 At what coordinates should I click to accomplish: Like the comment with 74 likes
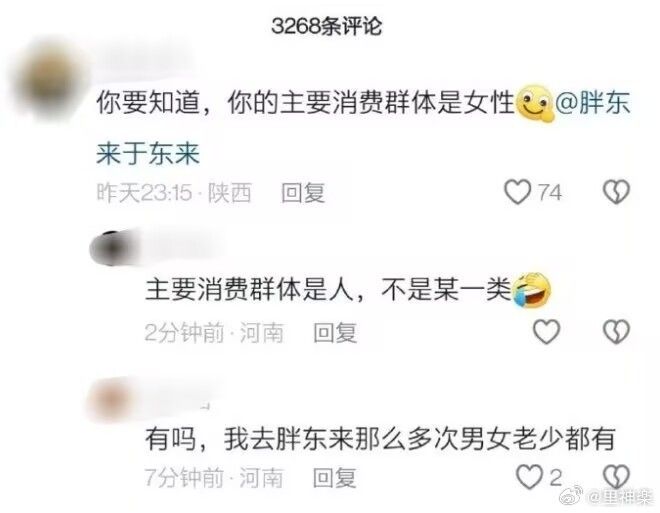517,192
